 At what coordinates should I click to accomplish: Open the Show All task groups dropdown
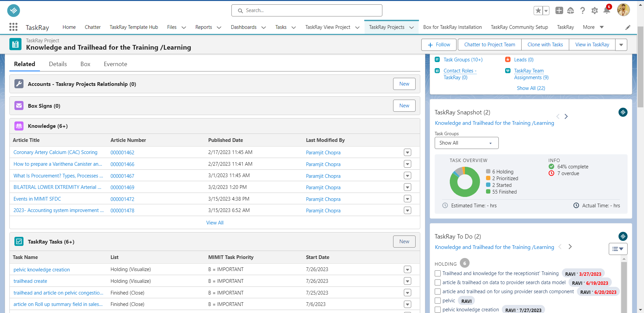coord(466,143)
